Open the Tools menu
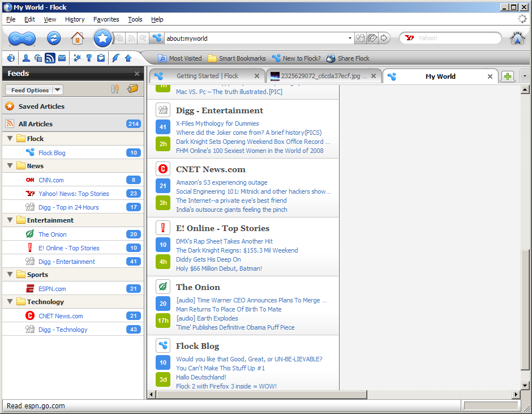Image resolution: width=532 pixels, height=414 pixels. [x=135, y=19]
